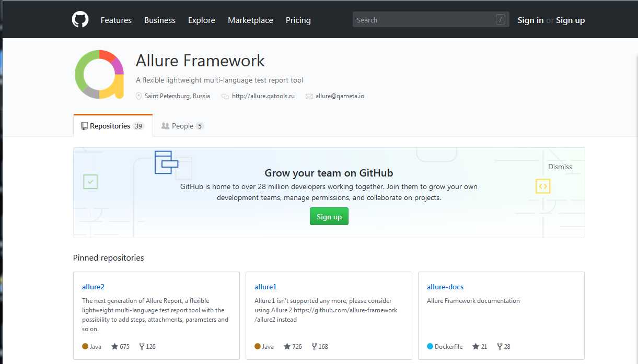The height and width of the screenshot is (364, 638).
Task: Select the slash shortcut key icon in search
Action: [x=501, y=20]
